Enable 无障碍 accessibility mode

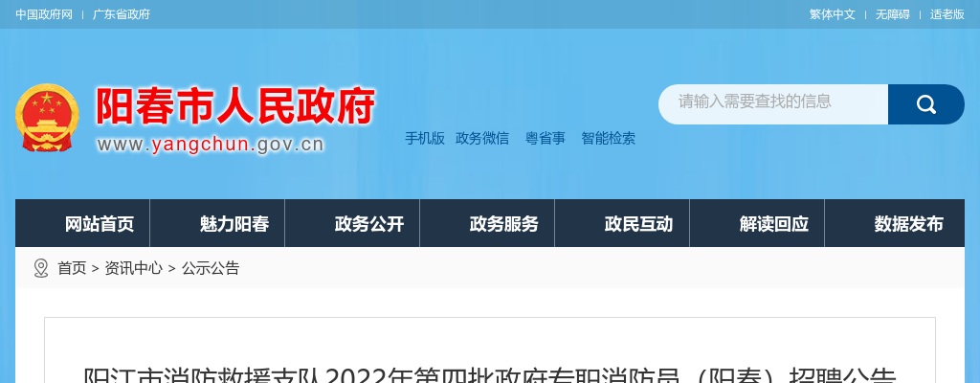pyautogui.click(x=893, y=14)
